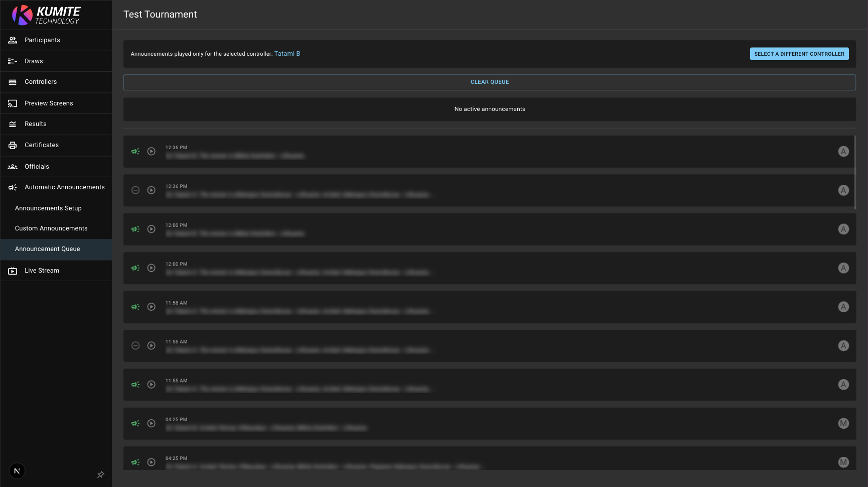Play the 11:55 AM announcement
This screenshot has height=487, width=868.
pyautogui.click(x=152, y=385)
